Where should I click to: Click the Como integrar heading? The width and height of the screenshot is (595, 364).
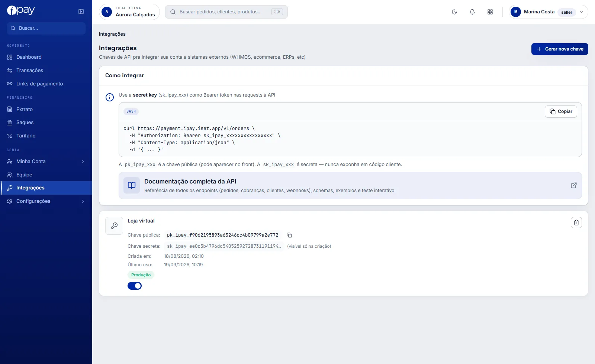125,75
